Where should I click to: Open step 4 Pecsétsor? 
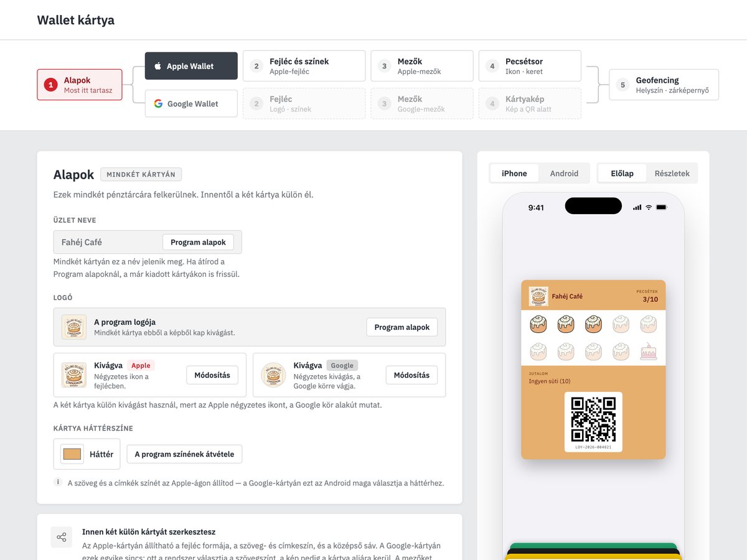tap(530, 66)
